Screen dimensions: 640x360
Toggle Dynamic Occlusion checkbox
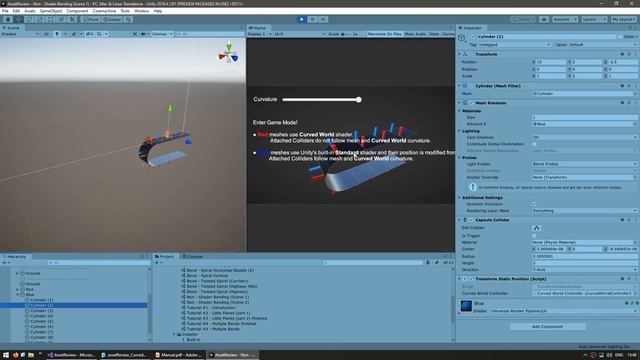click(x=534, y=204)
